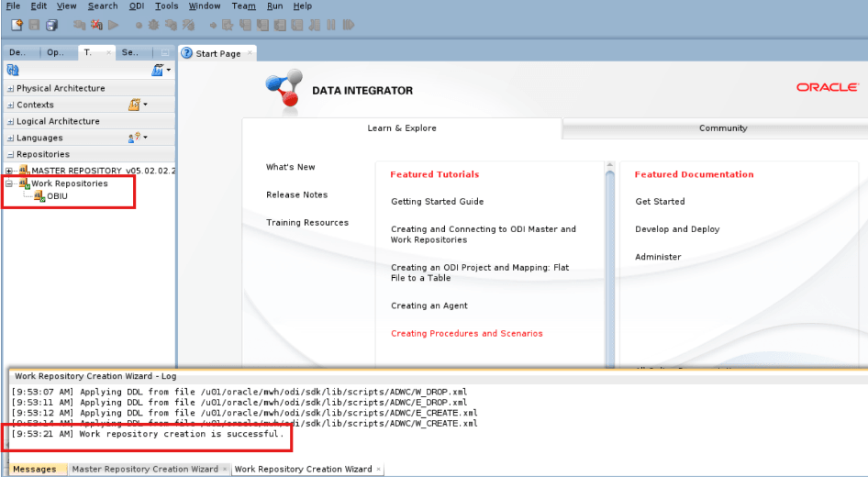Close the T. (Topology) navigator tab
The height and width of the screenshot is (477, 868).
tap(108, 52)
